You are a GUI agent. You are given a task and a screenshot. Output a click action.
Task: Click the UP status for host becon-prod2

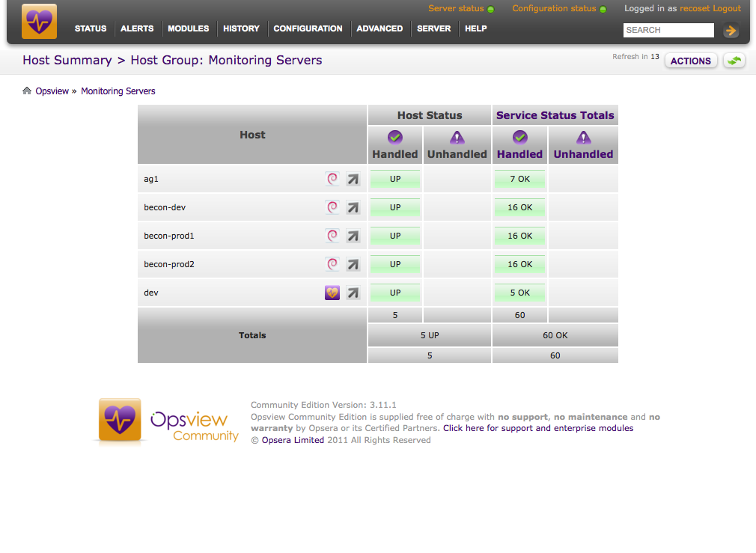point(395,264)
